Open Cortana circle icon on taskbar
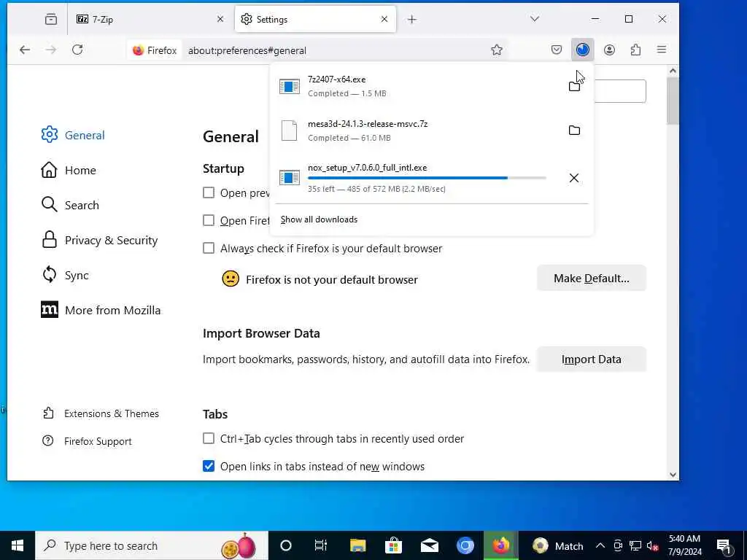The height and width of the screenshot is (560, 747). pyautogui.click(x=286, y=545)
